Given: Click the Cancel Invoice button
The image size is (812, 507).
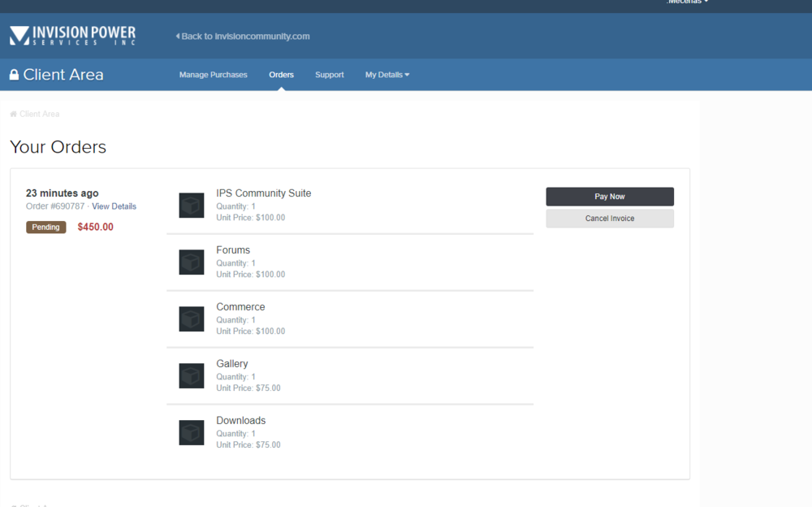Looking at the screenshot, I should pyautogui.click(x=609, y=219).
